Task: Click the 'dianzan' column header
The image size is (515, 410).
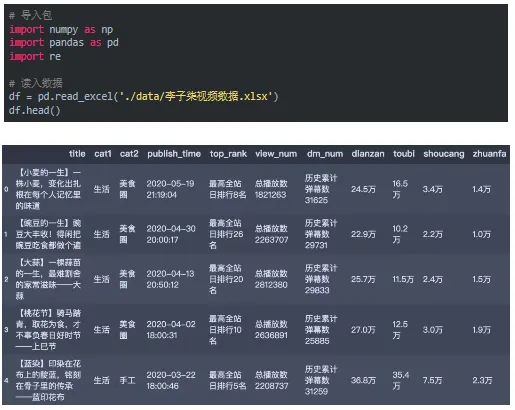Action: [x=368, y=154]
